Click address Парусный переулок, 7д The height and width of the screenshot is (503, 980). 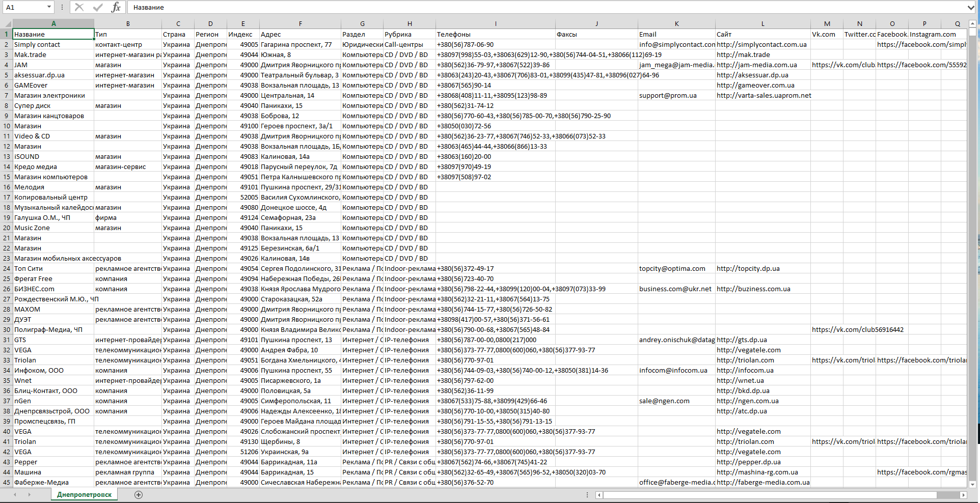coord(299,166)
